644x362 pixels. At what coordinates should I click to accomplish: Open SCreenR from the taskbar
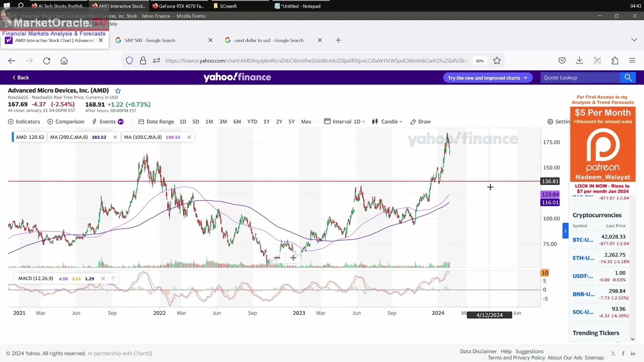pos(224,6)
